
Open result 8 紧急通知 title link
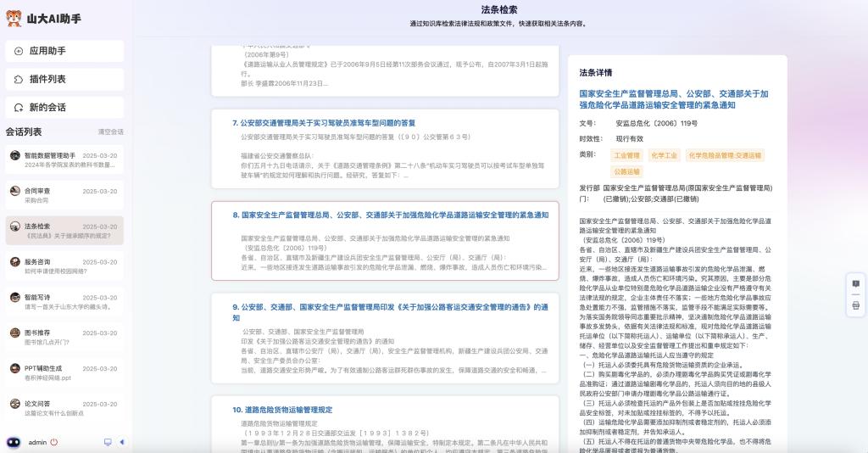pyautogui.click(x=391, y=215)
